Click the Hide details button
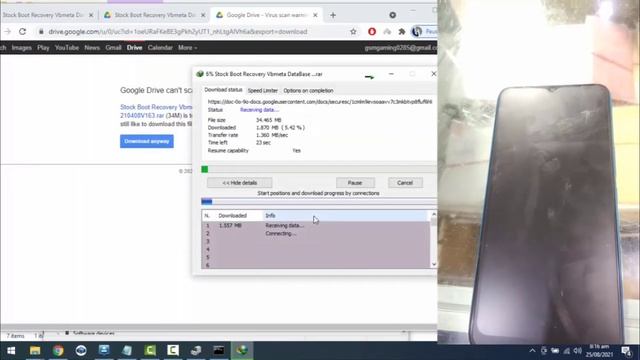Viewport: 640px width, 360px height. (x=240, y=183)
